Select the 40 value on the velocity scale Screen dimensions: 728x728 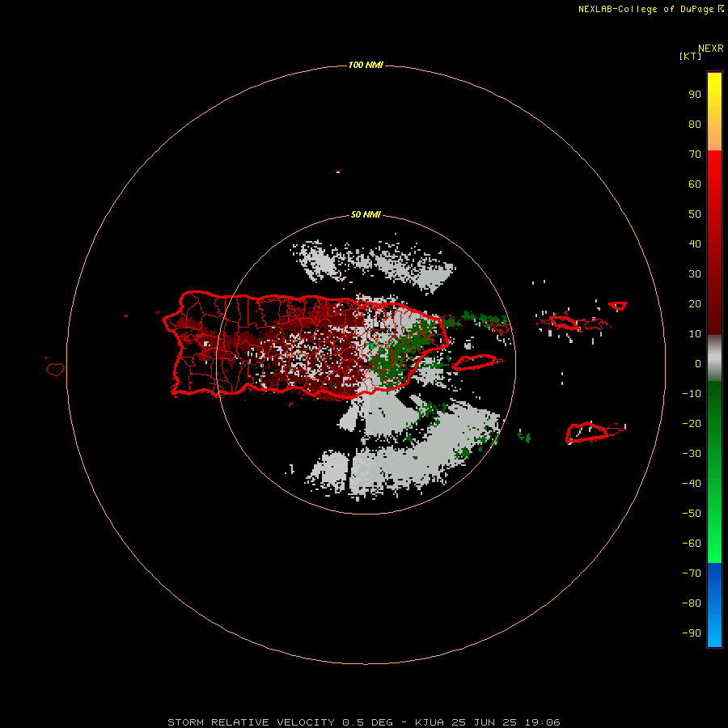695,243
